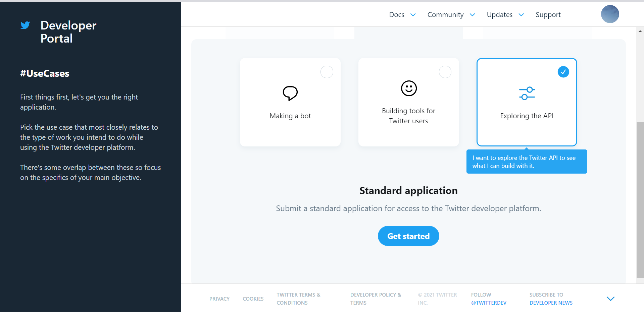644x312 pixels.
Task: Select the sliders icon on Exploring the API
Action: coord(527,93)
